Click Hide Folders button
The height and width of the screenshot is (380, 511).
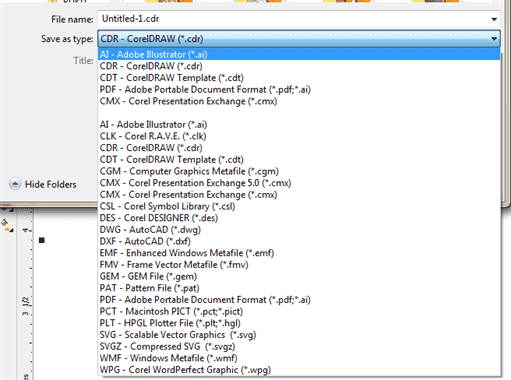tap(43, 184)
